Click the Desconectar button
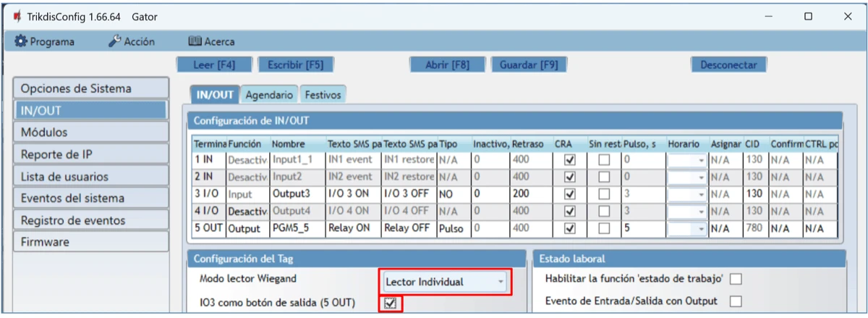868x318 pixels. coord(728,64)
